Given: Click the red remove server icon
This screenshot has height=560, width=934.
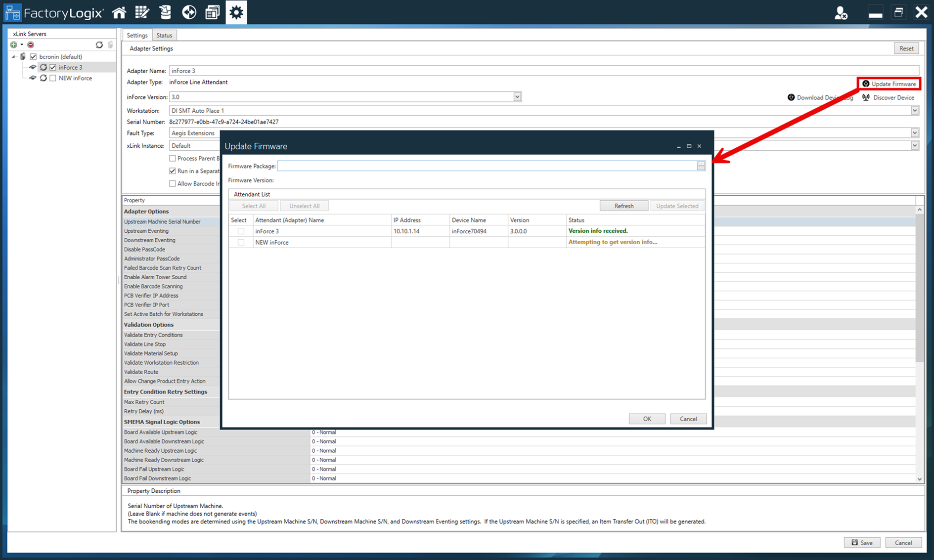Looking at the screenshot, I should point(31,45).
